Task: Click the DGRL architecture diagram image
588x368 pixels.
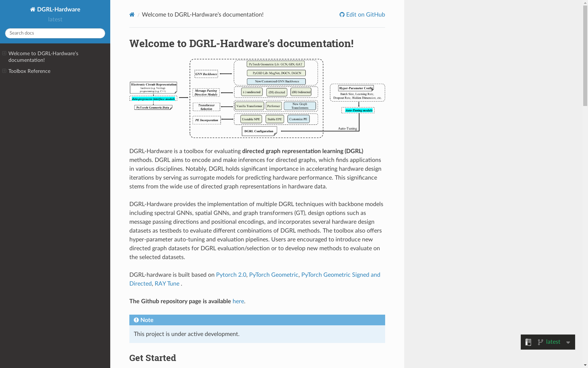Action: pyautogui.click(x=257, y=98)
